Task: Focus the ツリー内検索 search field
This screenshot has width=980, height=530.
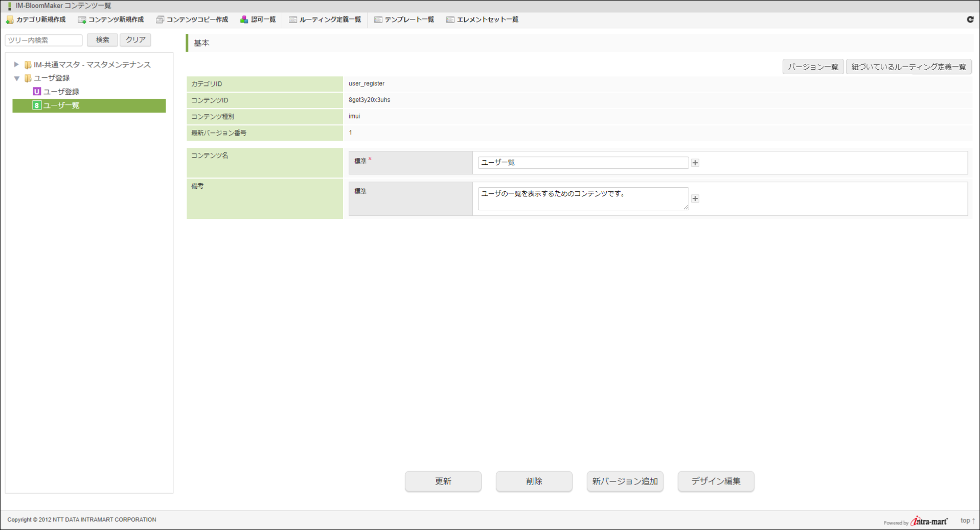Action: (44, 40)
